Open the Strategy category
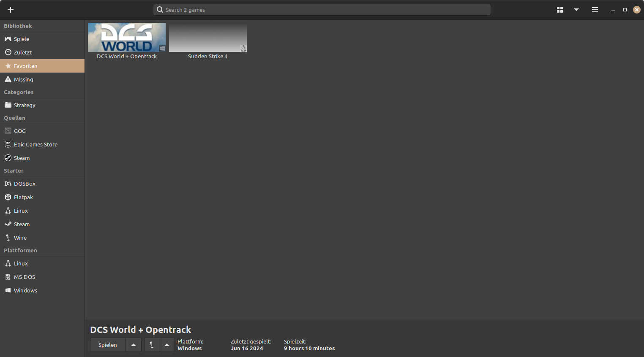The width and height of the screenshot is (644, 357). click(x=42, y=105)
